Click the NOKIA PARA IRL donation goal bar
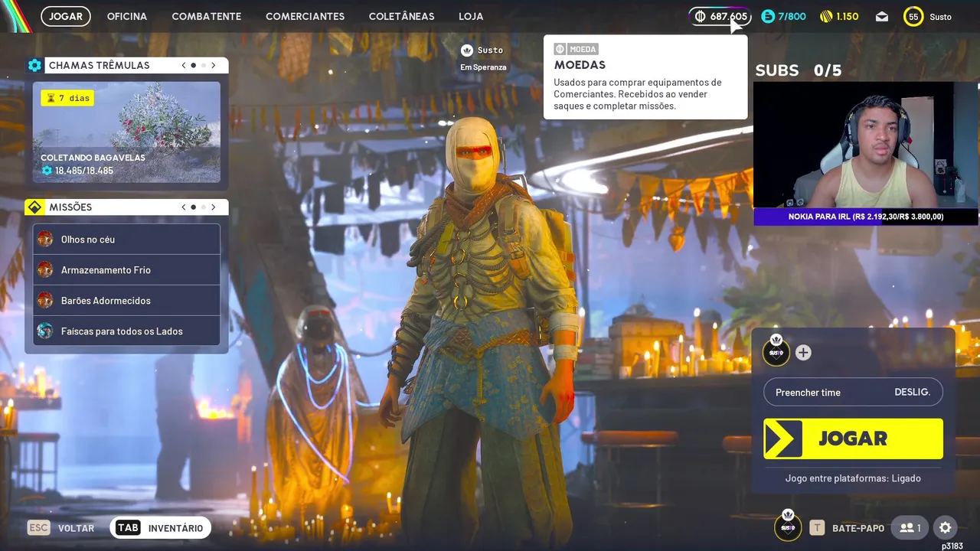The width and height of the screenshot is (980, 551). tap(866, 217)
